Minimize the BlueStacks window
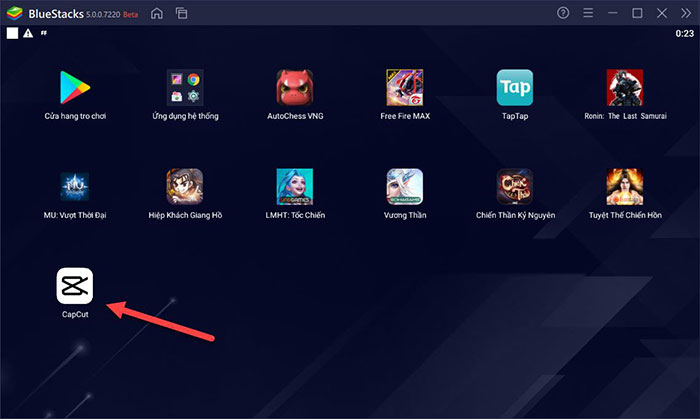This screenshot has width=700, height=419. tap(612, 13)
